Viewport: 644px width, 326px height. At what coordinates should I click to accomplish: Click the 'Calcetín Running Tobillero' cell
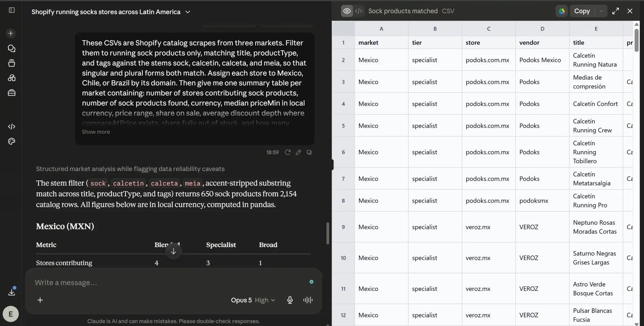click(596, 152)
